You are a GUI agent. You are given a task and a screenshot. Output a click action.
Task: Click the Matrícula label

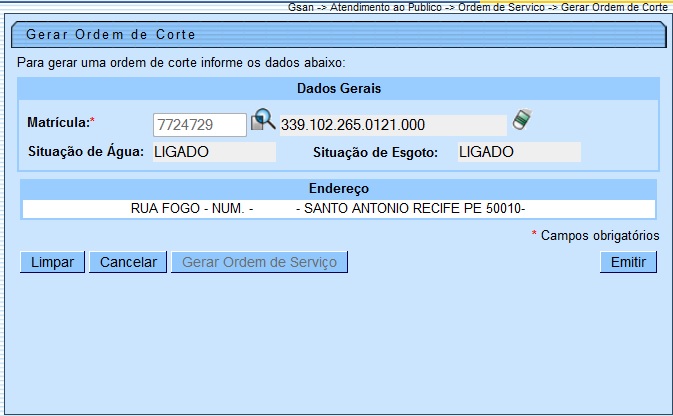[61, 122]
